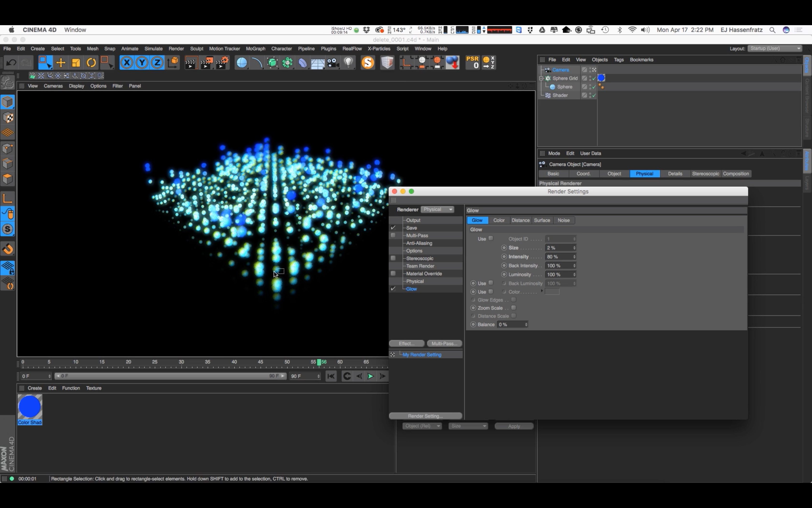The width and height of the screenshot is (812, 508).
Task: Open the Edit Render Settings icon
Action: pyautogui.click(x=222, y=63)
